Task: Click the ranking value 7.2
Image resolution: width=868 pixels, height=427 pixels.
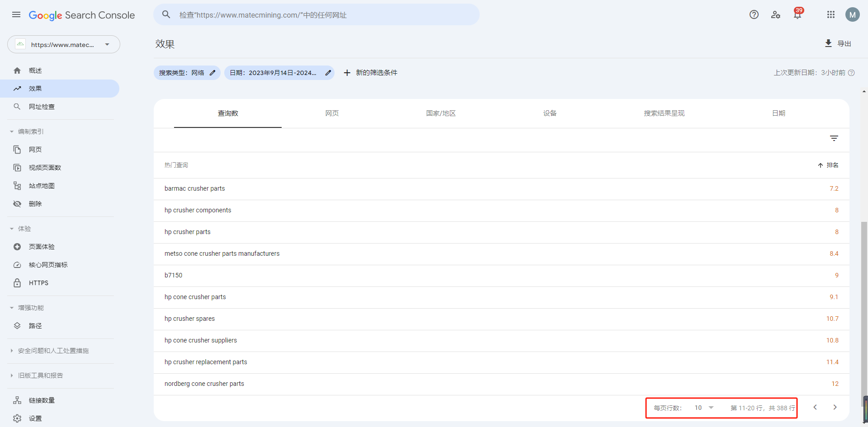Action: coord(834,189)
